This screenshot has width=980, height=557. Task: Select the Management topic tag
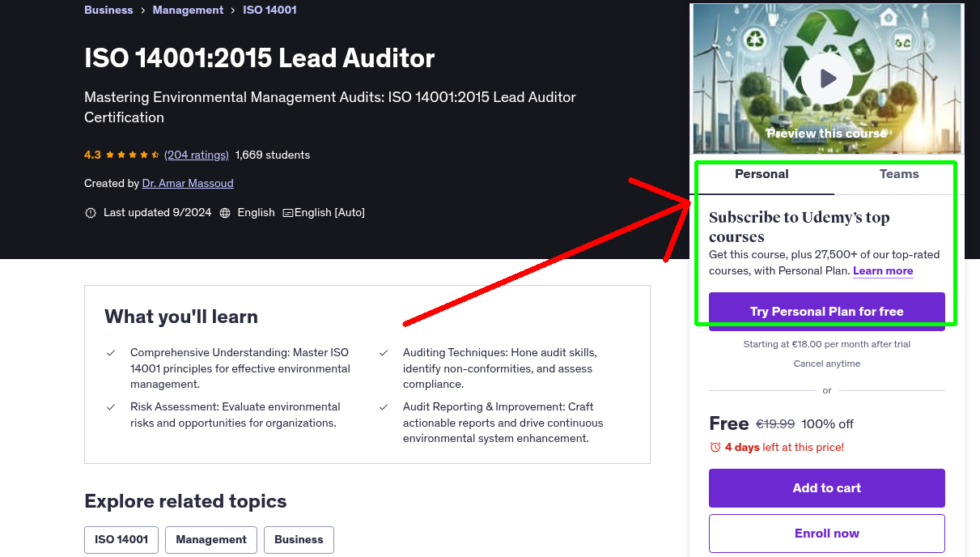[211, 539]
